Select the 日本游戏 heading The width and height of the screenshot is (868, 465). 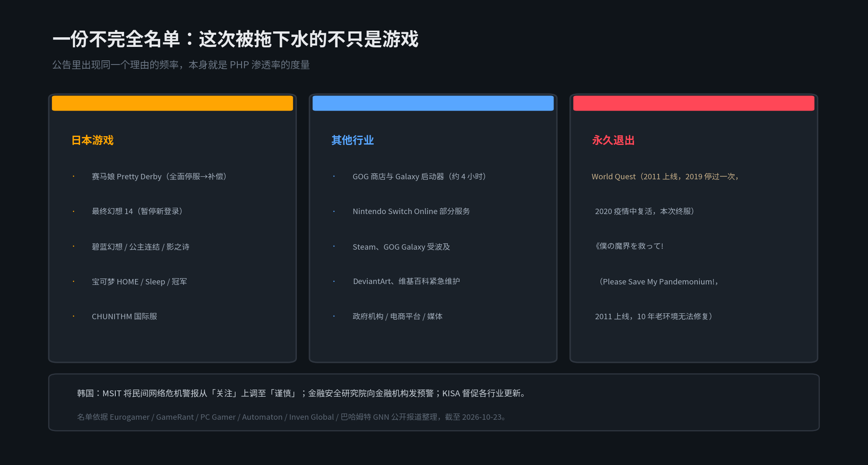coord(93,140)
